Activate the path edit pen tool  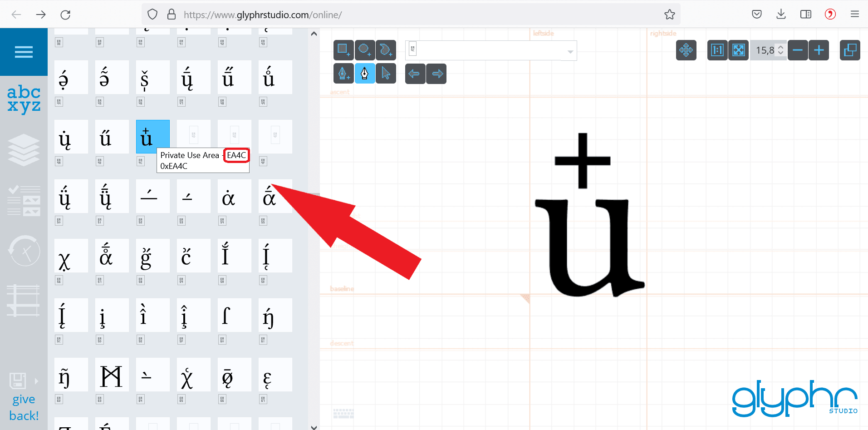[x=364, y=74]
